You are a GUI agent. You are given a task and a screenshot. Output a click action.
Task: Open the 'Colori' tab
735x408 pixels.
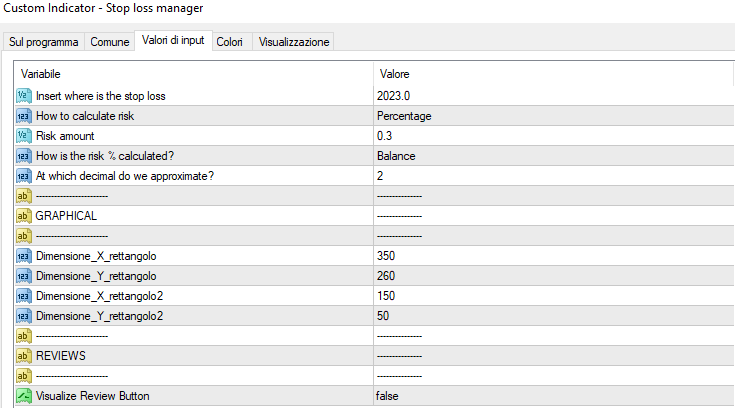(229, 43)
